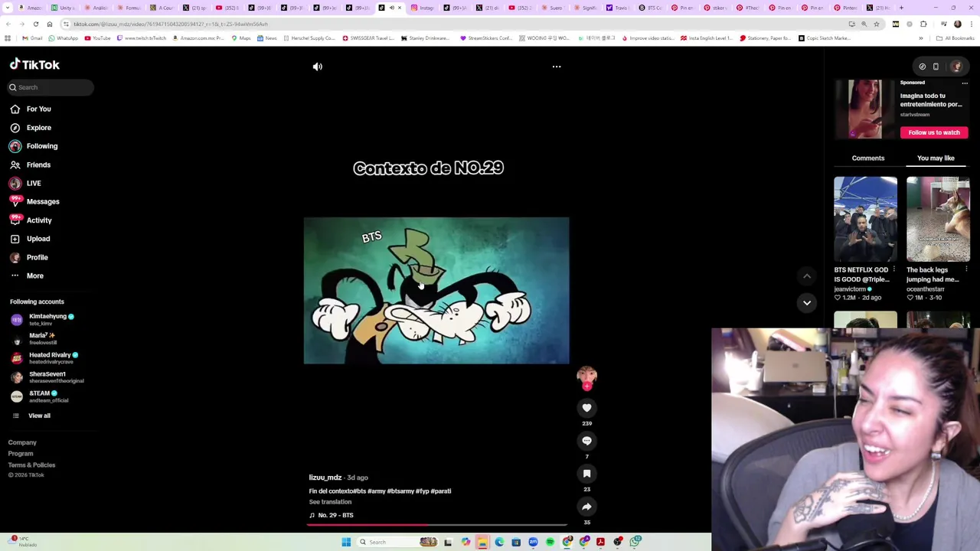Open the three-dot video options menu
Viewport: 980px width, 551px height.
point(557,67)
